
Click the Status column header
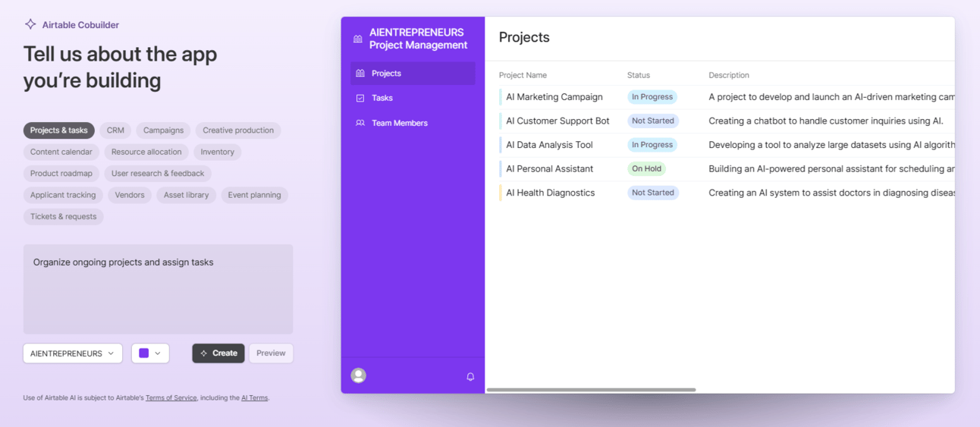pyautogui.click(x=639, y=75)
